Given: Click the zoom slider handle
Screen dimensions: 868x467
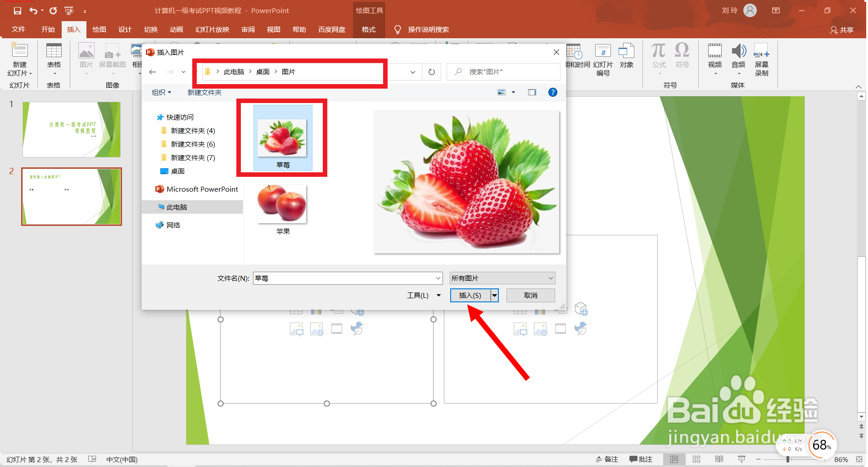Looking at the screenshot, I should click(x=788, y=459).
